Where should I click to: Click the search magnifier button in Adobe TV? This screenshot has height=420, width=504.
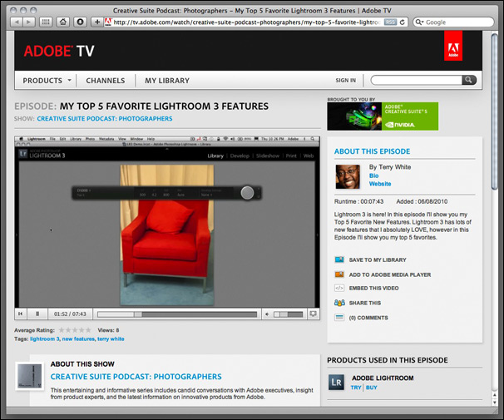click(x=469, y=81)
